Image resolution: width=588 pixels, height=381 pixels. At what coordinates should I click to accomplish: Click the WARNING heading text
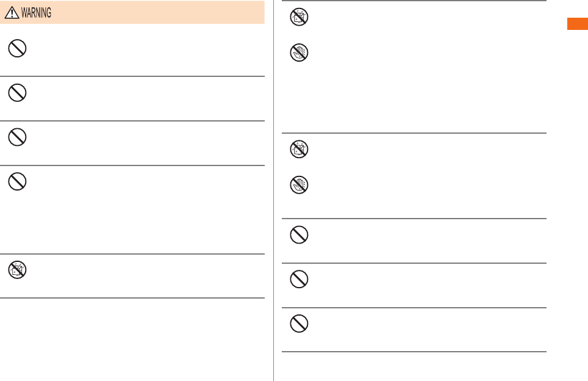pos(37,13)
